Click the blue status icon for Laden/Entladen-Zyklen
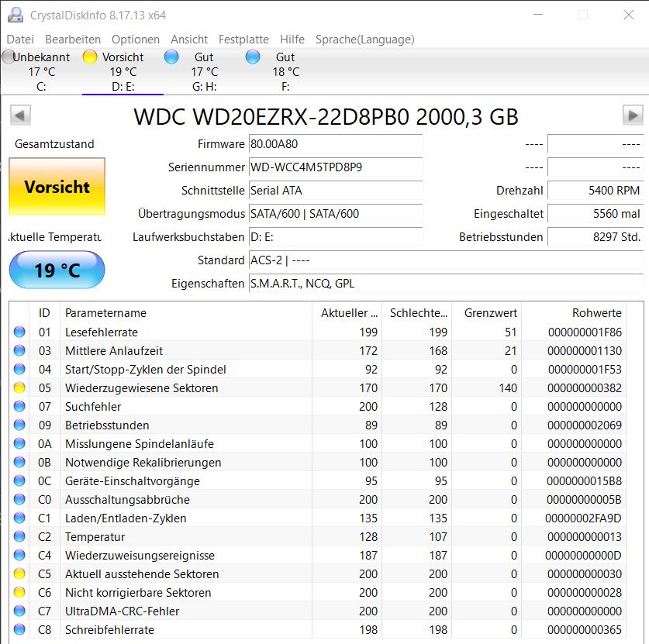 [x=19, y=518]
